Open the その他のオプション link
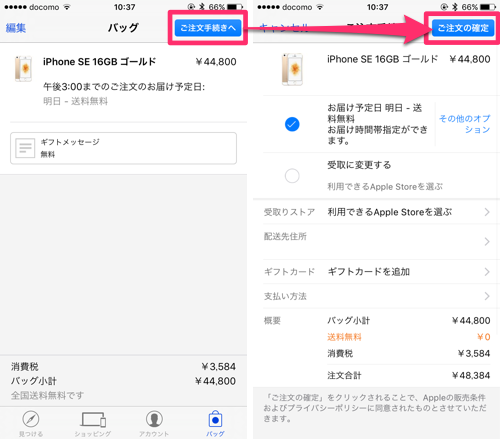This screenshot has width=500, height=439. tap(465, 124)
